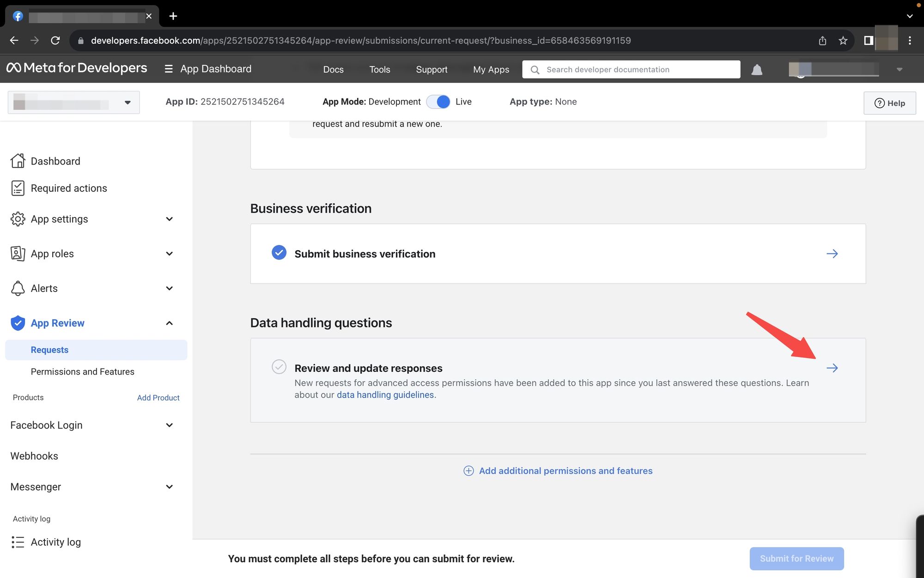924x578 pixels.
Task: Expand the Messenger dropdown in sidebar
Action: click(168, 486)
